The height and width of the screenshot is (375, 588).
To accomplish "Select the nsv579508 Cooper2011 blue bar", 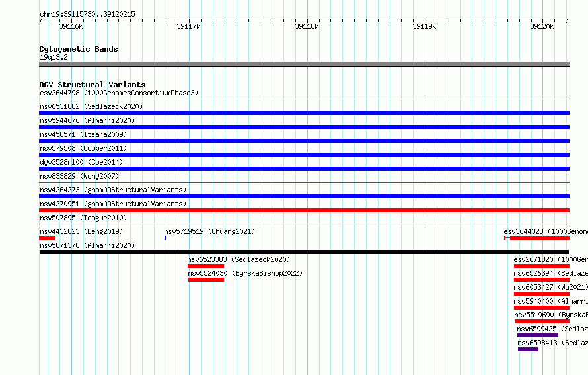I will point(304,155).
